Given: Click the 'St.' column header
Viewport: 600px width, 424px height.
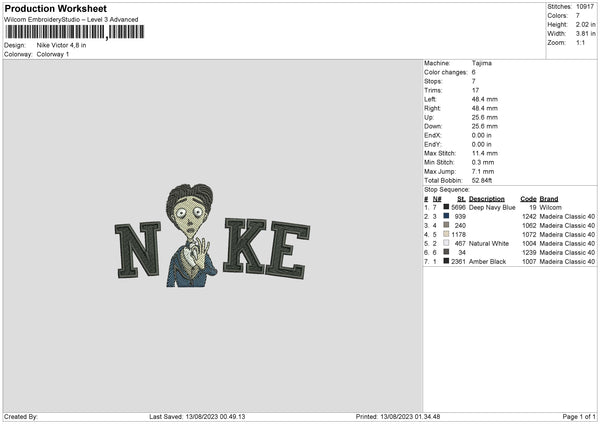Looking at the screenshot, I should pos(461,199).
